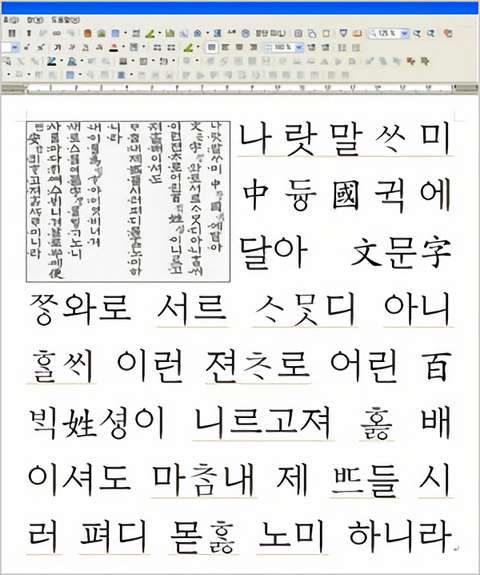
Task: Click the blue house-shaped icon
Action: [x=198, y=33]
